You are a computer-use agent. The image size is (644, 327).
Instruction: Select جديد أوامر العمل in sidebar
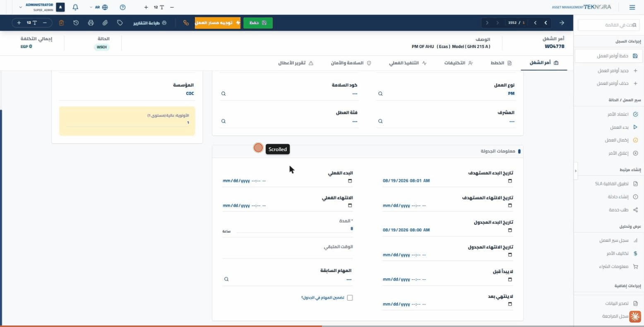(617, 71)
